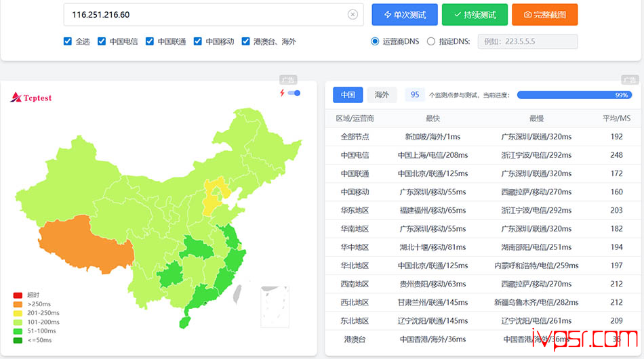Click 新加坡/海外/1ms cell

tap(432, 137)
